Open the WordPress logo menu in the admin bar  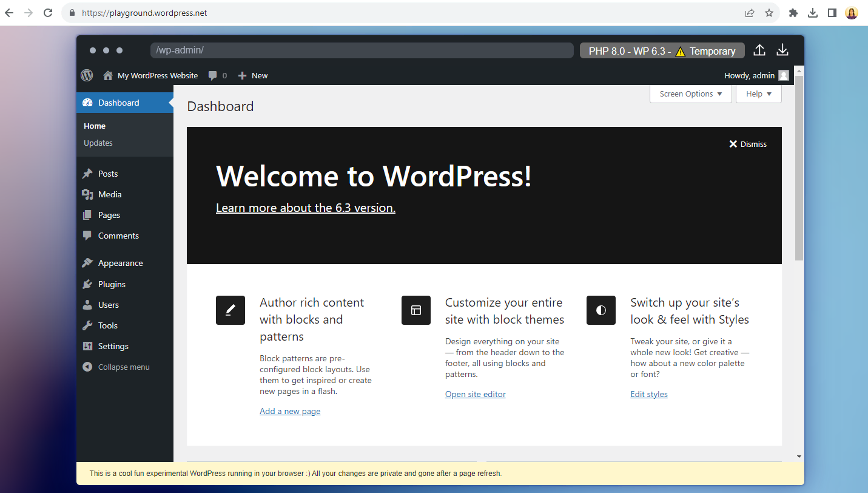coord(87,75)
